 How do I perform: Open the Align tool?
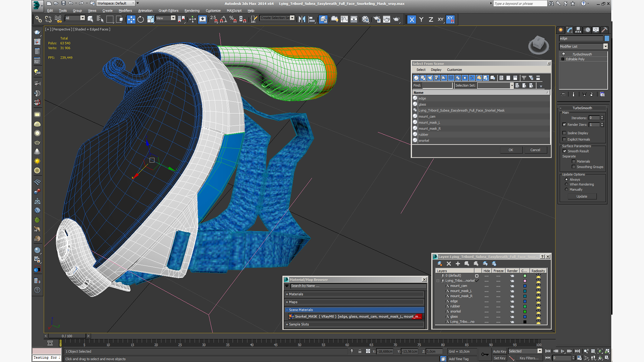[312, 19]
